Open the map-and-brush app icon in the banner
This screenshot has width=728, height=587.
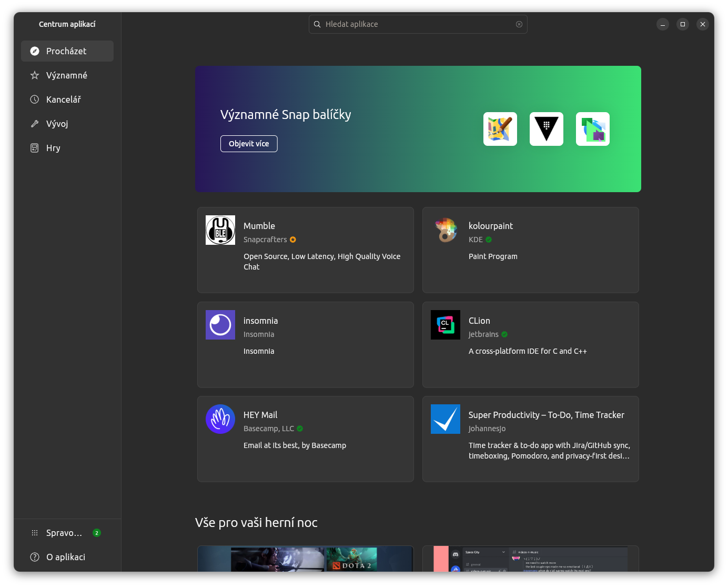500,129
